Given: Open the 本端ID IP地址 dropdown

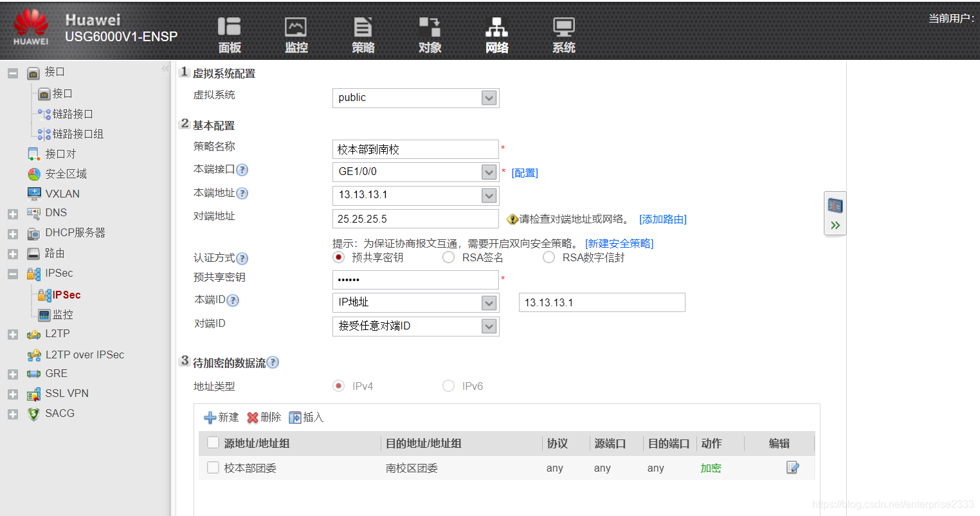Looking at the screenshot, I should tap(415, 302).
